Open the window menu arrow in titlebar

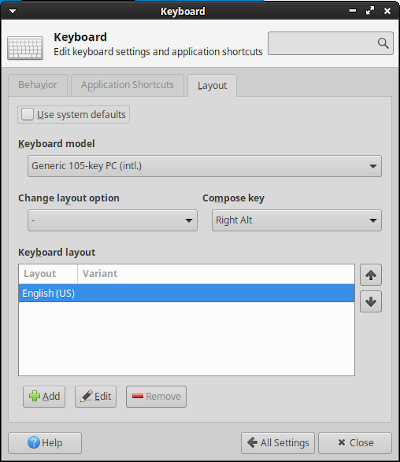(12, 11)
